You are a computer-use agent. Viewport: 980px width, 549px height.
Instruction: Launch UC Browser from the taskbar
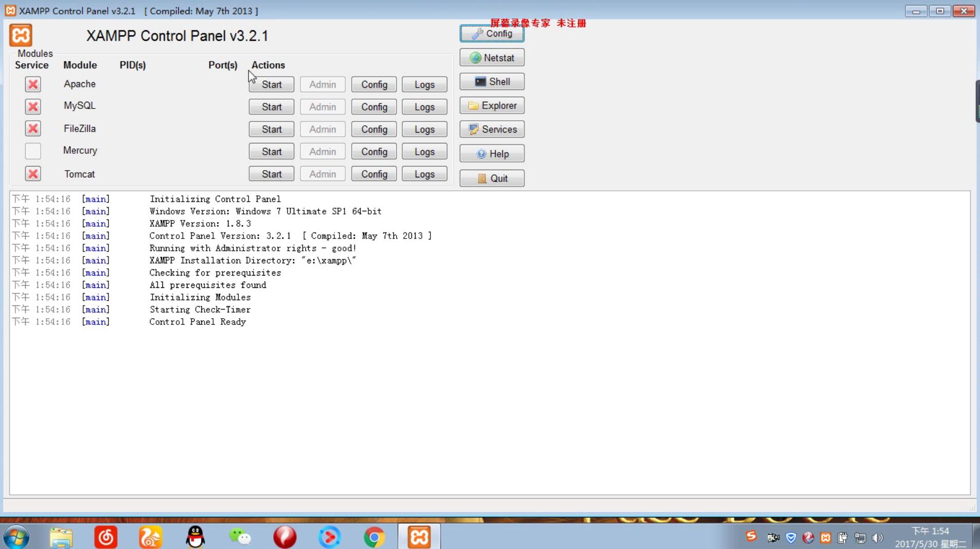click(x=150, y=537)
